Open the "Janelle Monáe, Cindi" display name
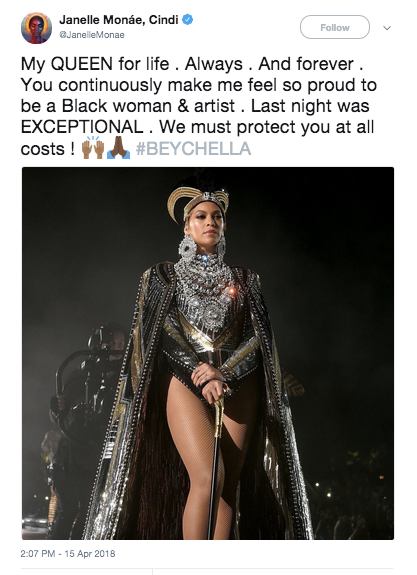The width and height of the screenshot is (417, 575). 118,20
